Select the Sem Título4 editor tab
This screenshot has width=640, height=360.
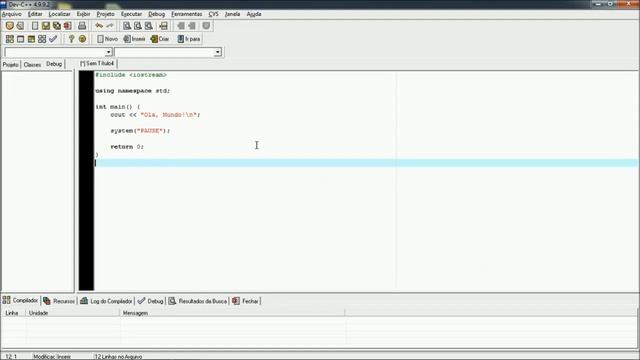pos(97,63)
